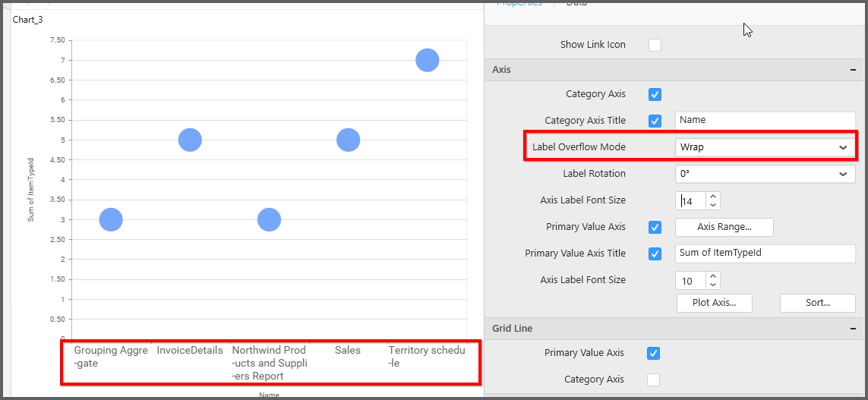Open the Label Overflow Mode dropdown
The width and height of the screenshot is (868, 400).
(x=765, y=147)
